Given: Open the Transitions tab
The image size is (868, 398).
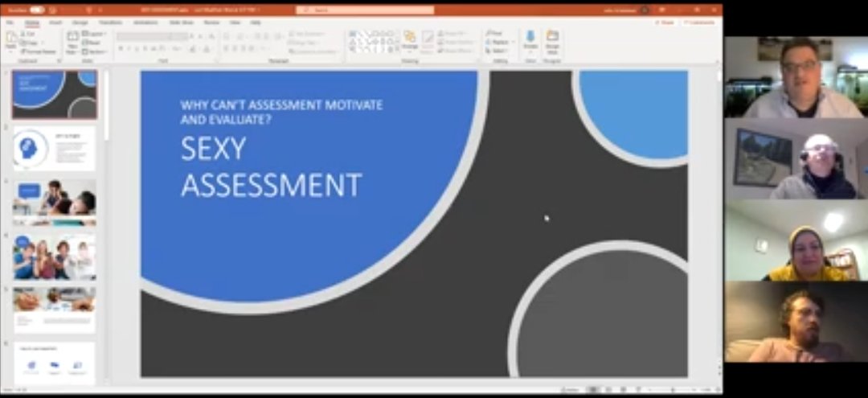Looking at the screenshot, I should point(110,23).
